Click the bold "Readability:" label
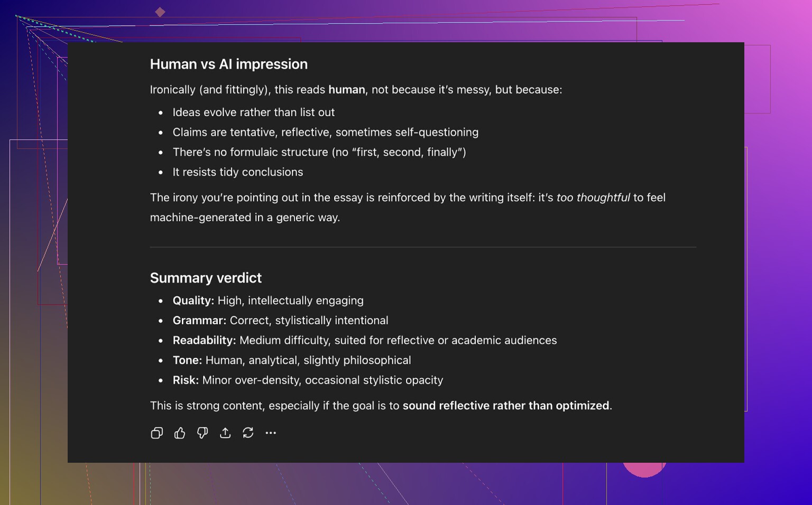The image size is (812, 505). tap(204, 341)
